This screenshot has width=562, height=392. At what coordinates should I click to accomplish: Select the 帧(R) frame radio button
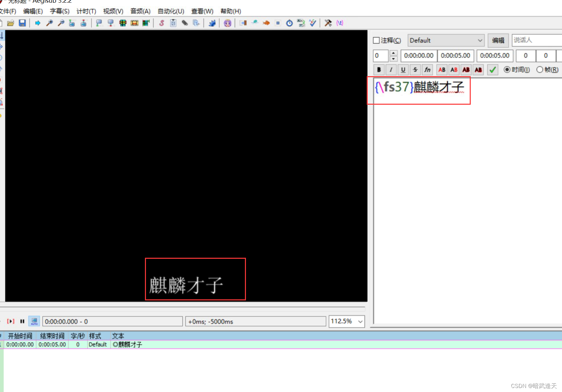click(540, 69)
